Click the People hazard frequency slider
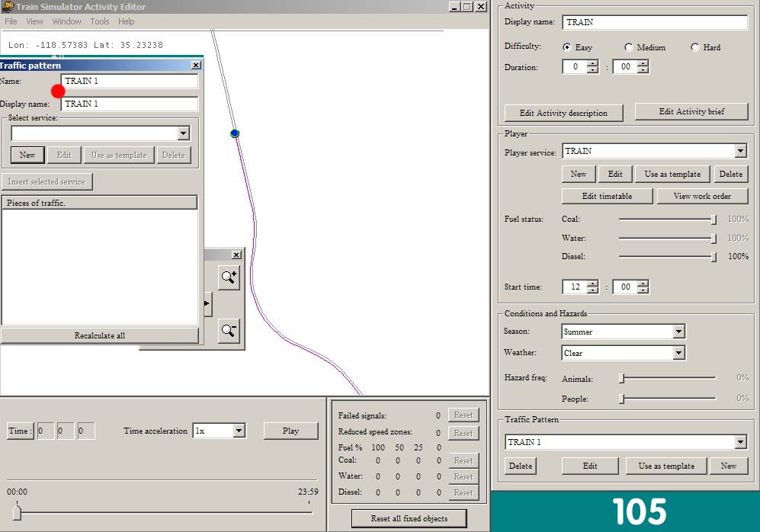This screenshot has height=532, width=760. pyautogui.click(x=622, y=399)
